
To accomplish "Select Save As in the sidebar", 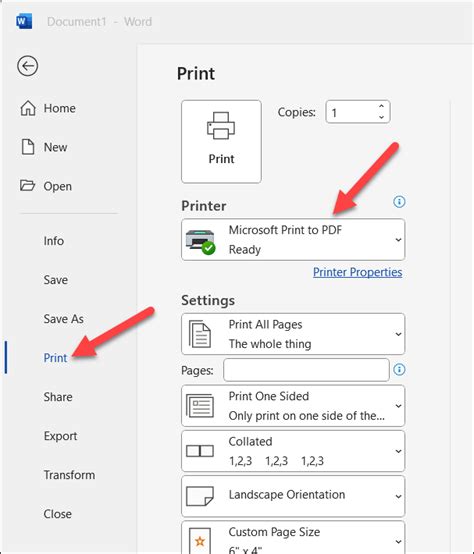I will 64,319.
